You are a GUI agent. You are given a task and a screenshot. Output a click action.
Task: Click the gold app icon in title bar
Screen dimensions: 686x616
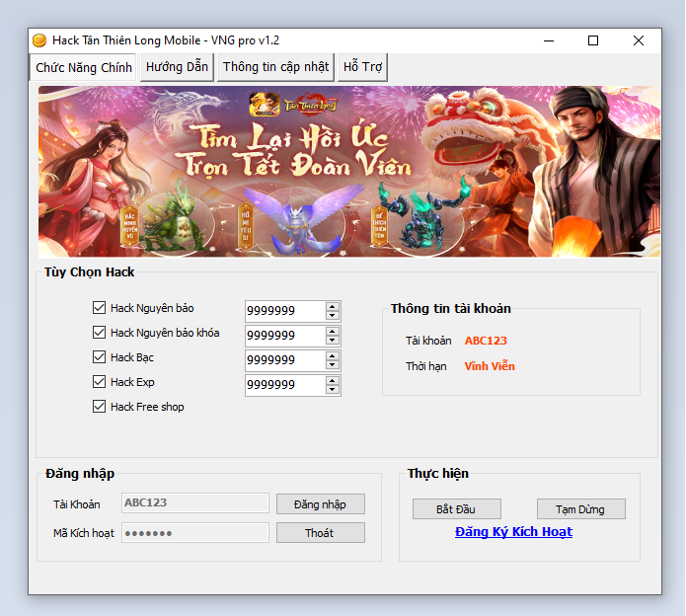[x=40, y=40]
